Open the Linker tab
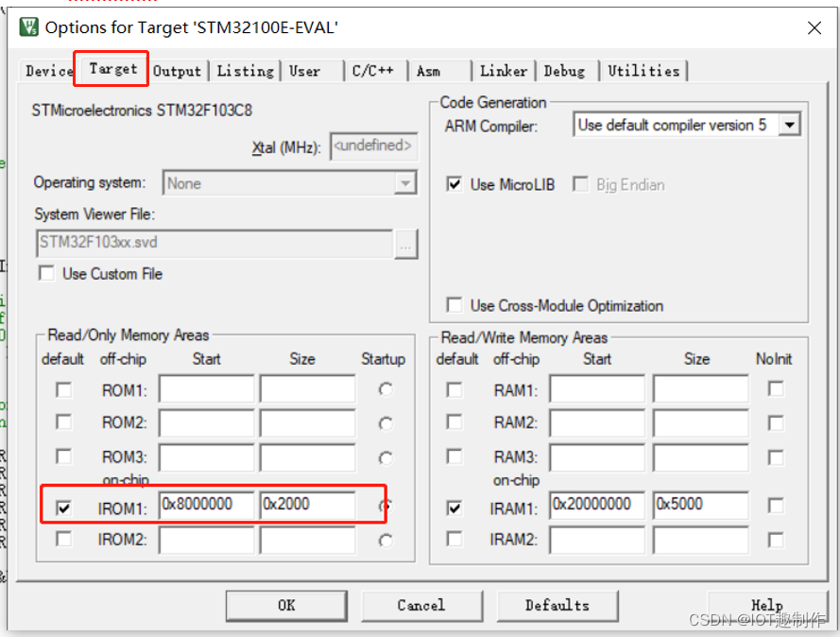Screen dimensions: 840x637 point(504,71)
